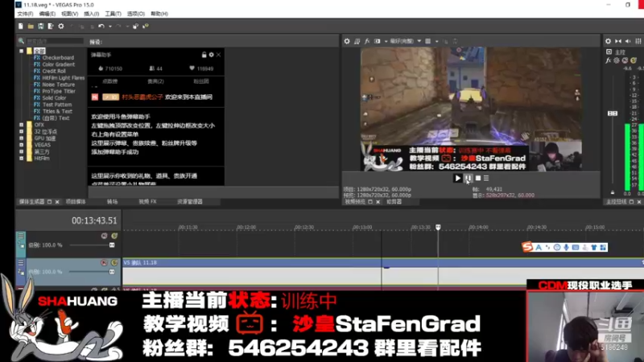Viewport: 644px width, 362px height.
Task: Click the Render As icon in toolbar
Action: pos(51,27)
